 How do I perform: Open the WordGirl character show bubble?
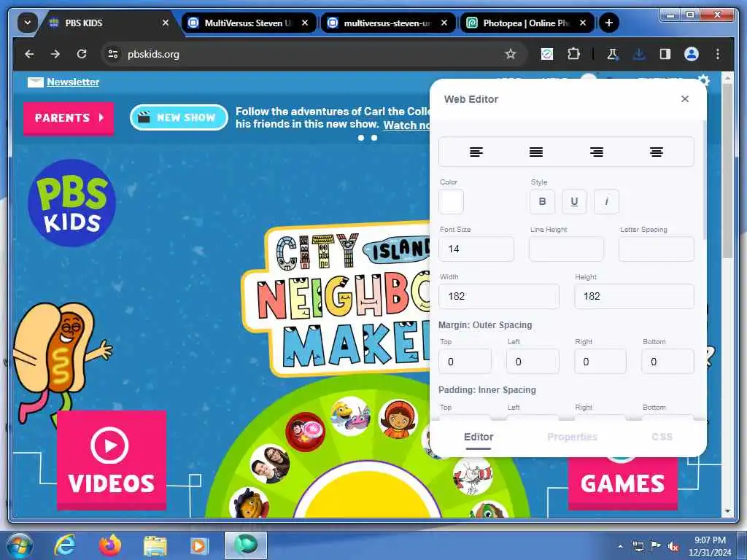(x=398, y=419)
